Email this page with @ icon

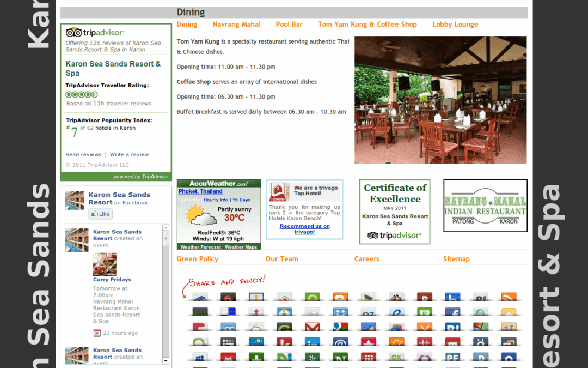340,342
